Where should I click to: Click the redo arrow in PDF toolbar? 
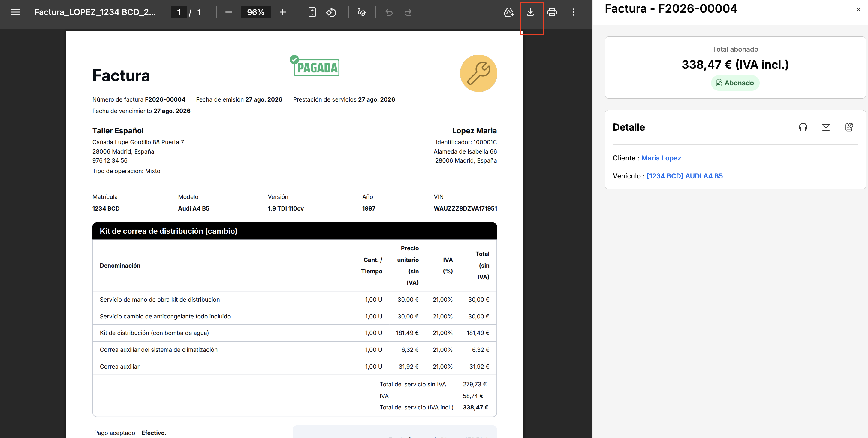408,12
